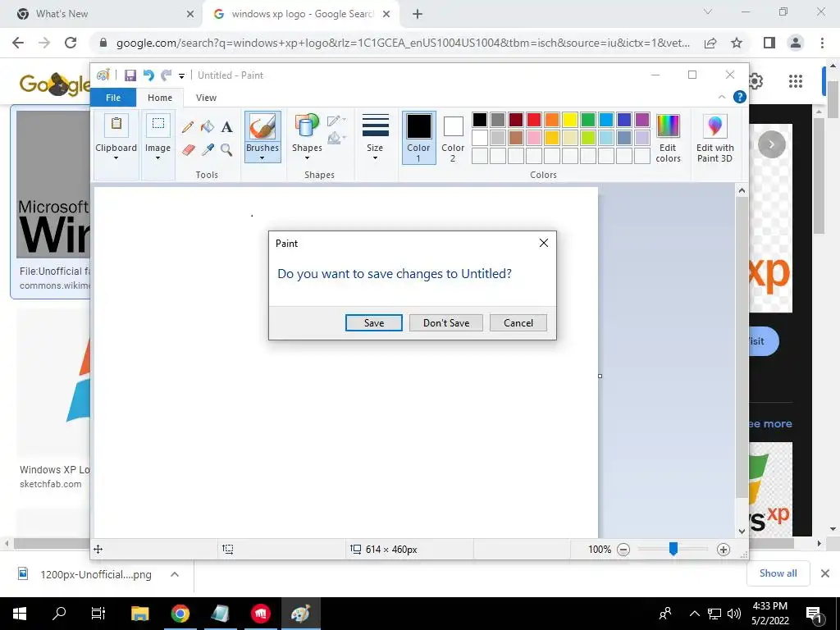Image resolution: width=840 pixels, height=630 pixels.
Task: Expand the Image dropdown arrow
Action: (x=158, y=158)
